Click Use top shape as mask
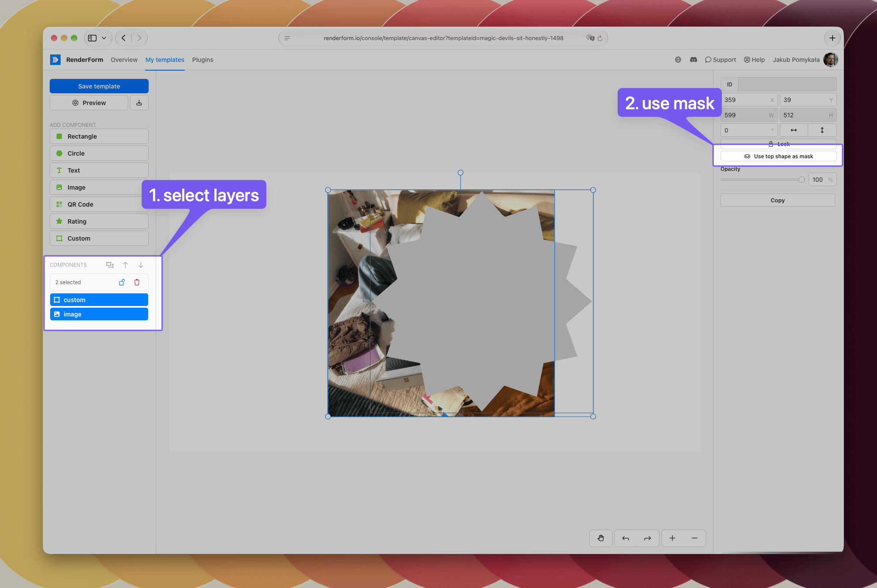This screenshot has height=588, width=877. pos(778,156)
